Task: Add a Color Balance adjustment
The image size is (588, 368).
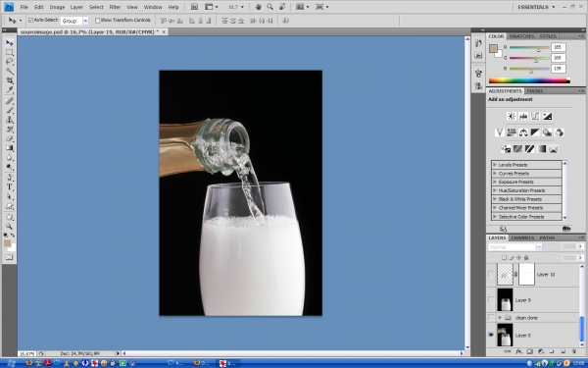Action: [523, 132]
